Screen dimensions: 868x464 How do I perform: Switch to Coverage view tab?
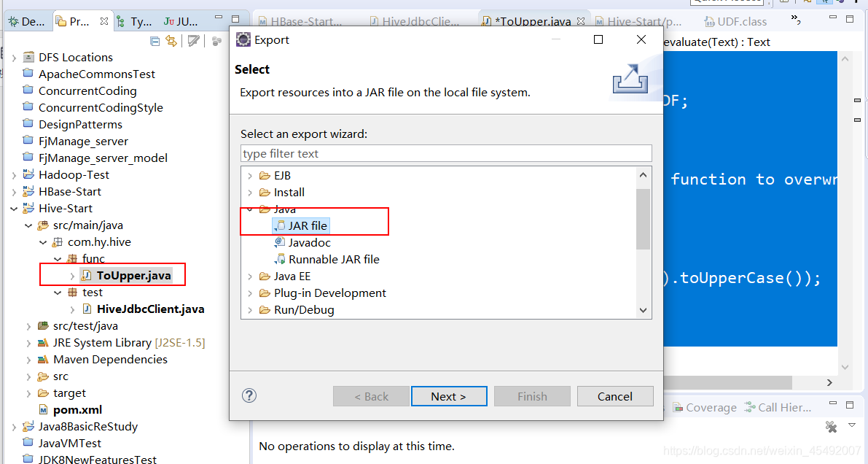705,407
